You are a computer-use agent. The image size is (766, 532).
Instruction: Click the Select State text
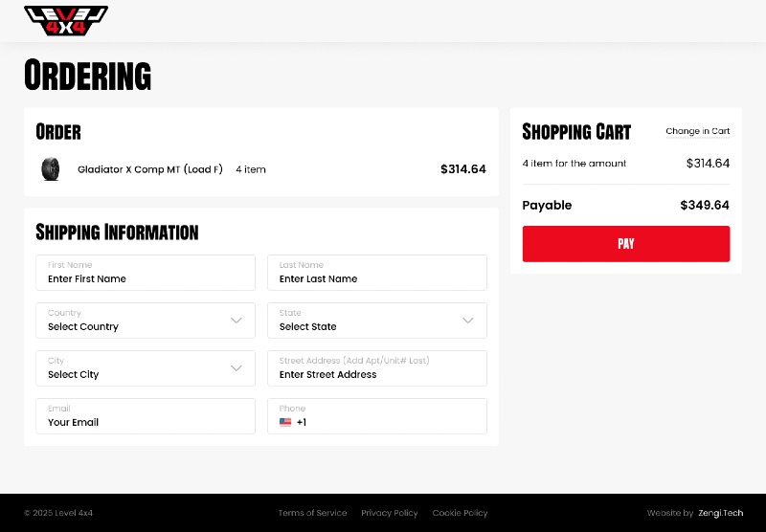(x=308, y=327)
